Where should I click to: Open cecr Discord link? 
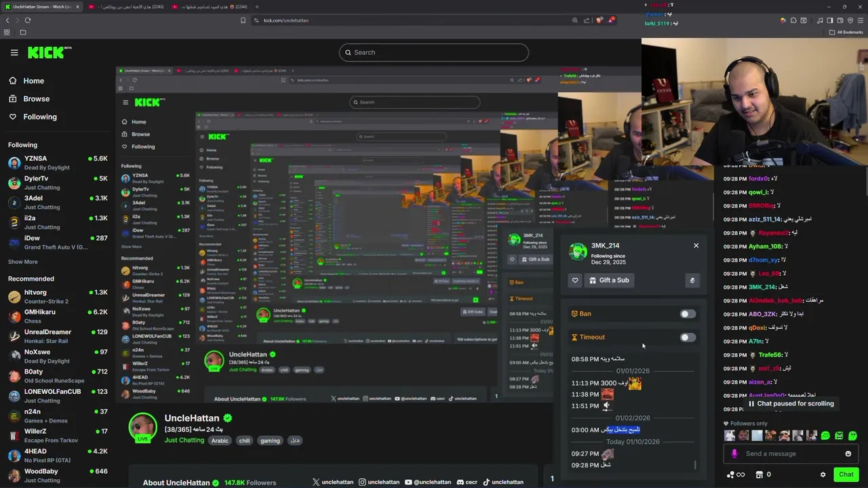click(x=467, y=482)
